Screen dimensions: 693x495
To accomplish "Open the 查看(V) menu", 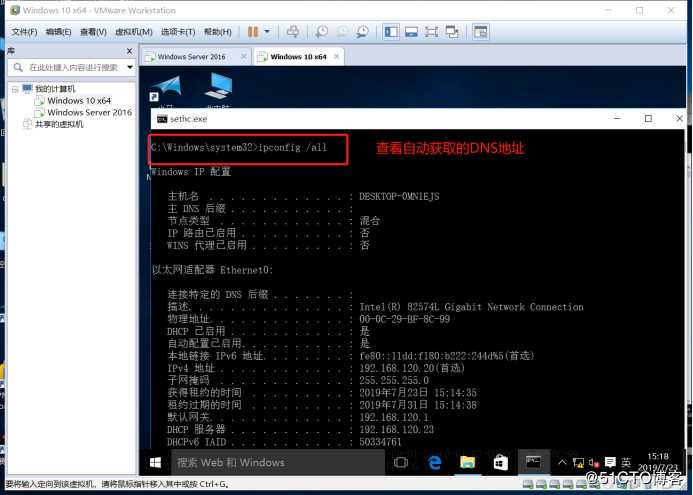I will [x=93, y=32].
